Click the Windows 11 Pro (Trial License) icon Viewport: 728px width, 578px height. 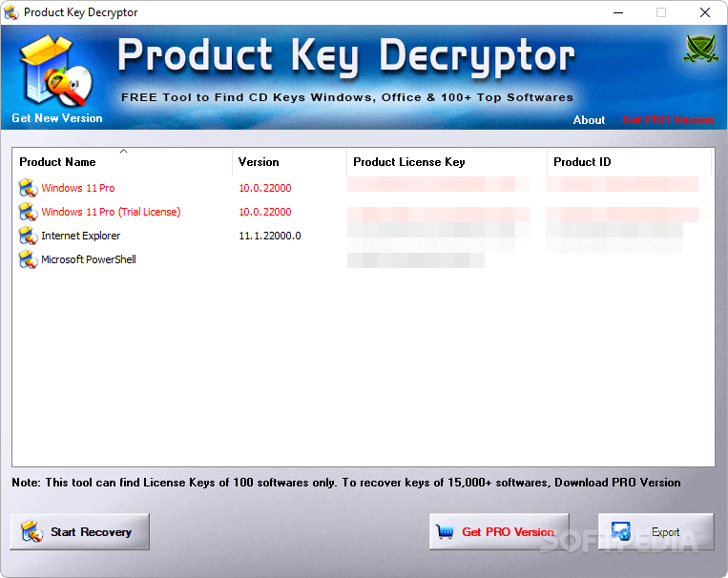28,212
